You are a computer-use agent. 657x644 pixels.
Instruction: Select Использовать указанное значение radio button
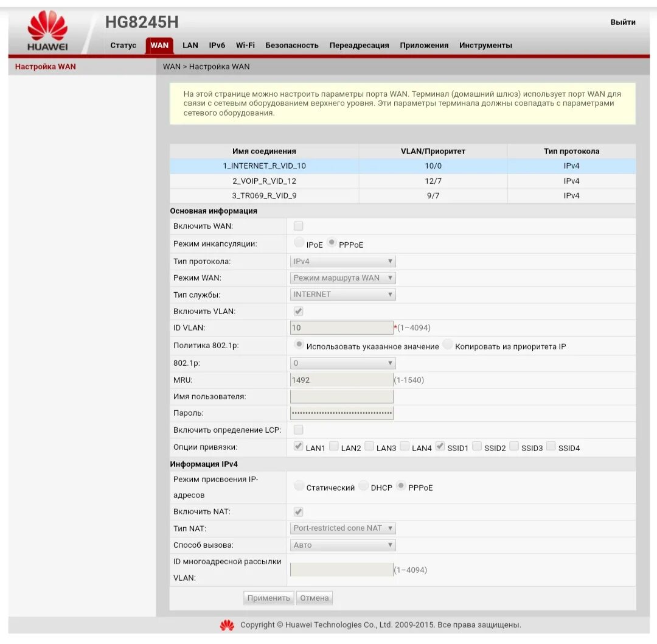click(x=299, y=345)
